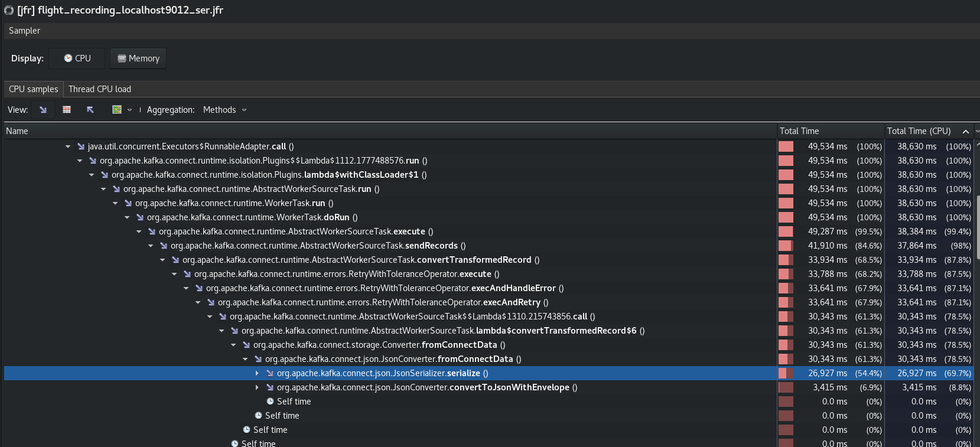Click the call icon of JsonConverter.fromConnectData
The height and width of the screenshot is (447, 980).
258,359
